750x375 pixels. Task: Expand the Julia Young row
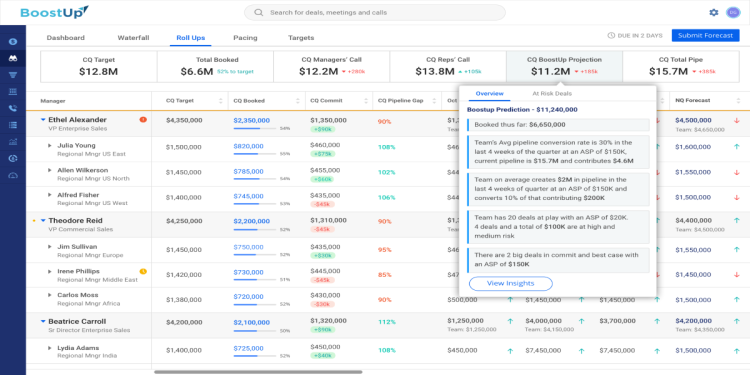tap(49, 145)
